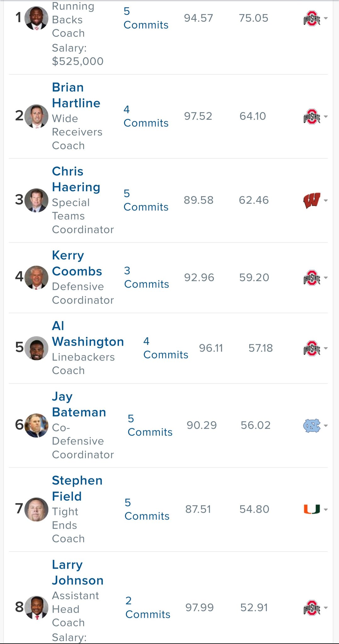Expand the dropdown arrow beside the Miami logo
Image resolution: width=339 pixels, height=644 pixels.
326,509
